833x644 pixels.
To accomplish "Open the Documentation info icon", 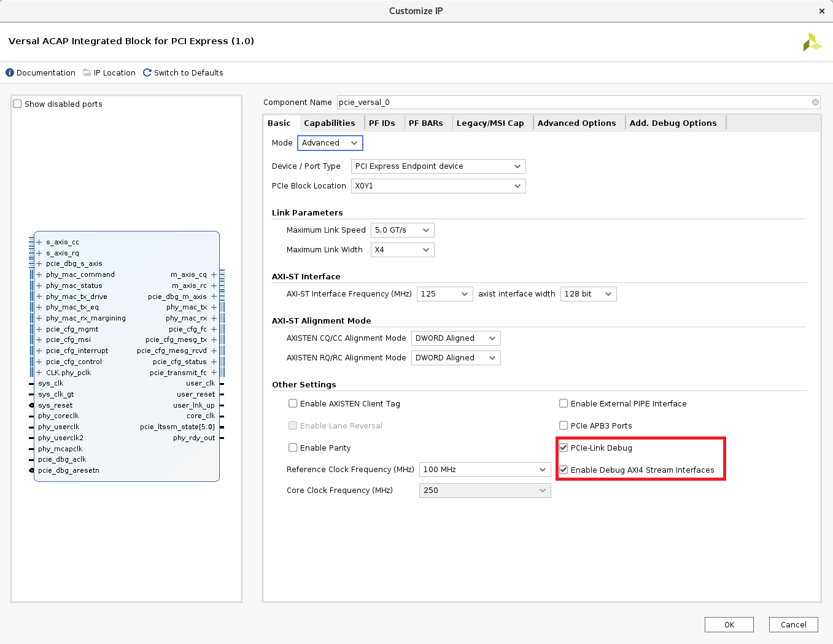I will coord(10,72).
